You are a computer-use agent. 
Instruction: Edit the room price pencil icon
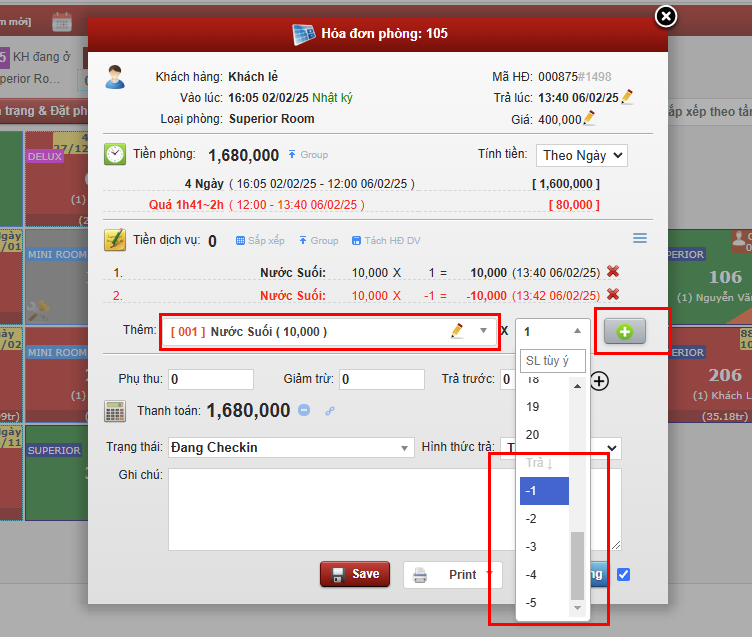pyautogui.click(x=590, y=118)
